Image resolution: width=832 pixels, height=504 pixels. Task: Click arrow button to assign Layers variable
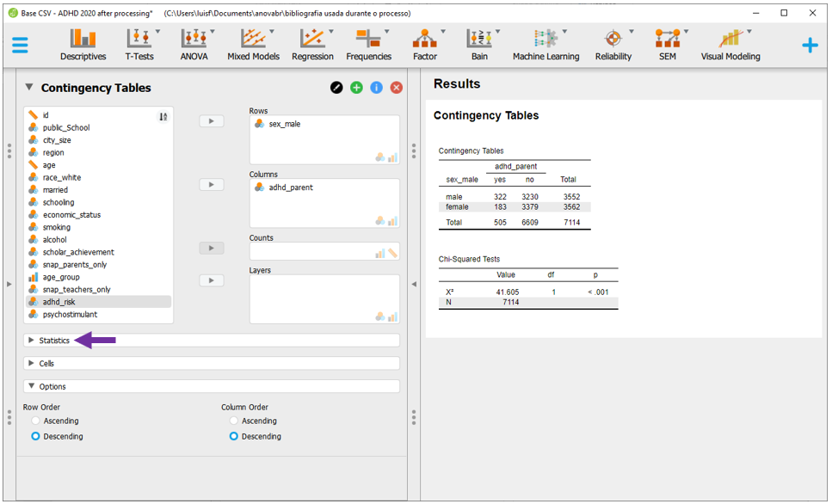pyautogui.click(x=211, y=280)
